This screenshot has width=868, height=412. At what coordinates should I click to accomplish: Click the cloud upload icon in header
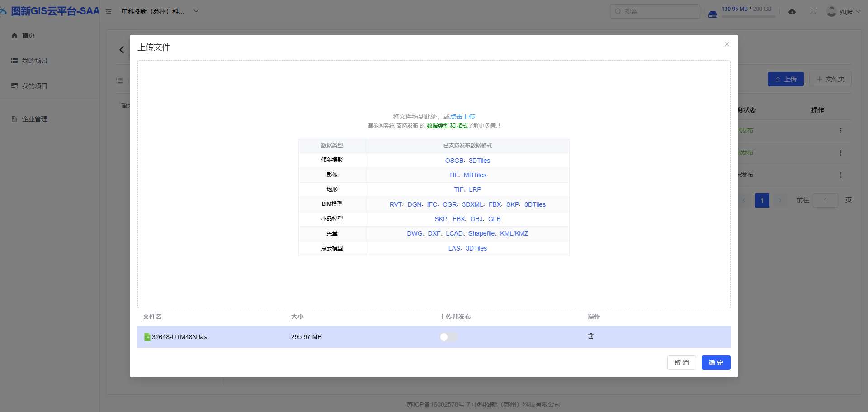[x=792, y=12]
